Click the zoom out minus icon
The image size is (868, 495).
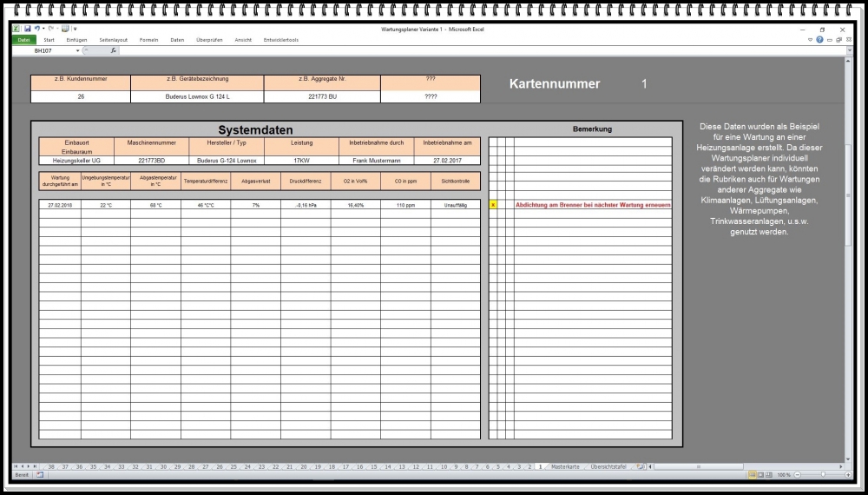[x=799, y=475]
